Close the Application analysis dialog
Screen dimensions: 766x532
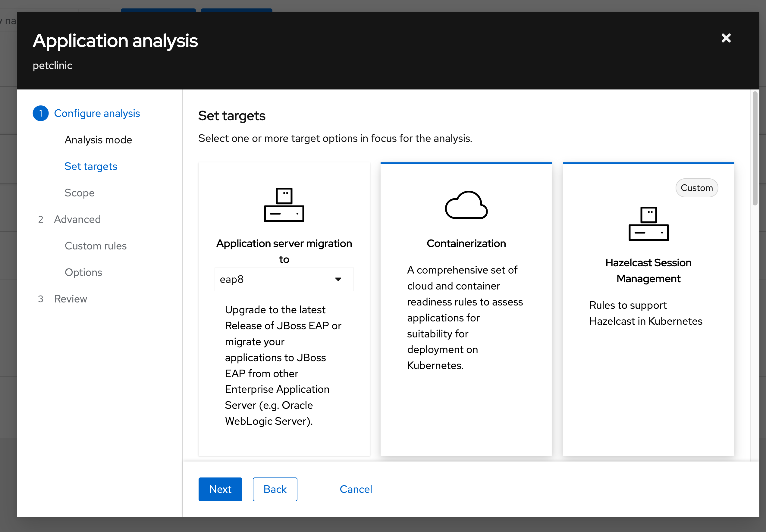(x=726, y=38)
